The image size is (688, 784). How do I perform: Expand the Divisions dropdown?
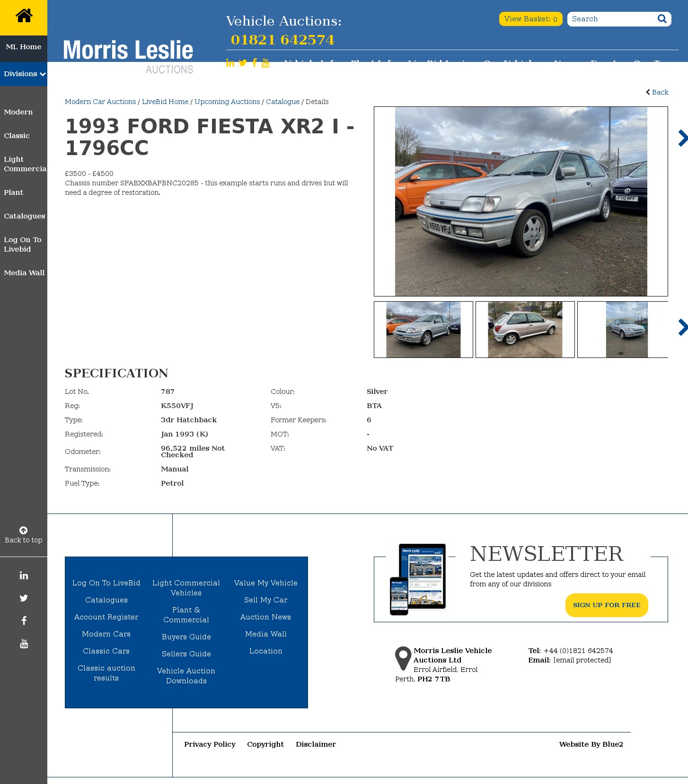24,74
